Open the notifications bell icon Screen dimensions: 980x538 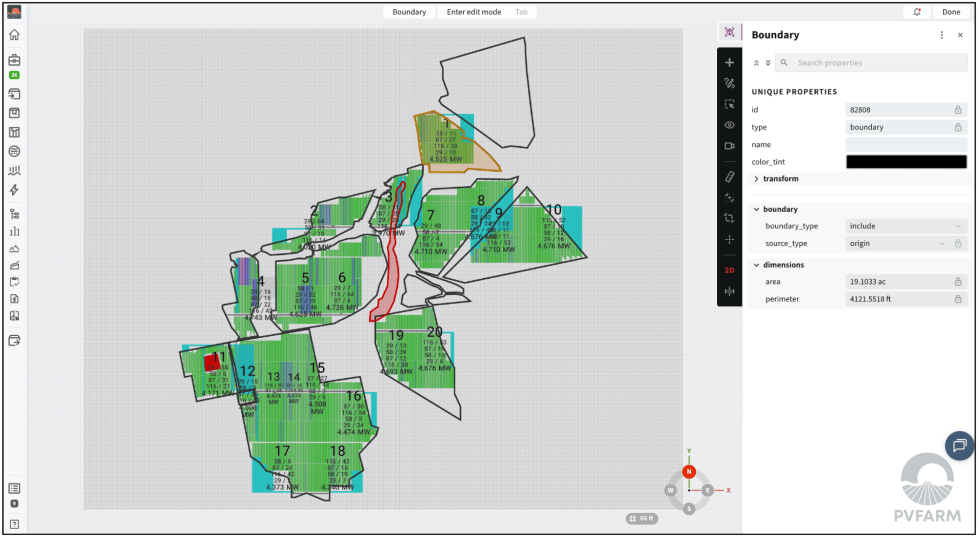[917, 12]
